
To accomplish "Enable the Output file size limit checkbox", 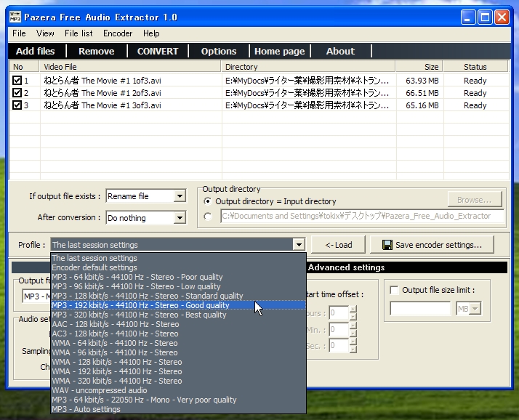I will tap(394, 290).
